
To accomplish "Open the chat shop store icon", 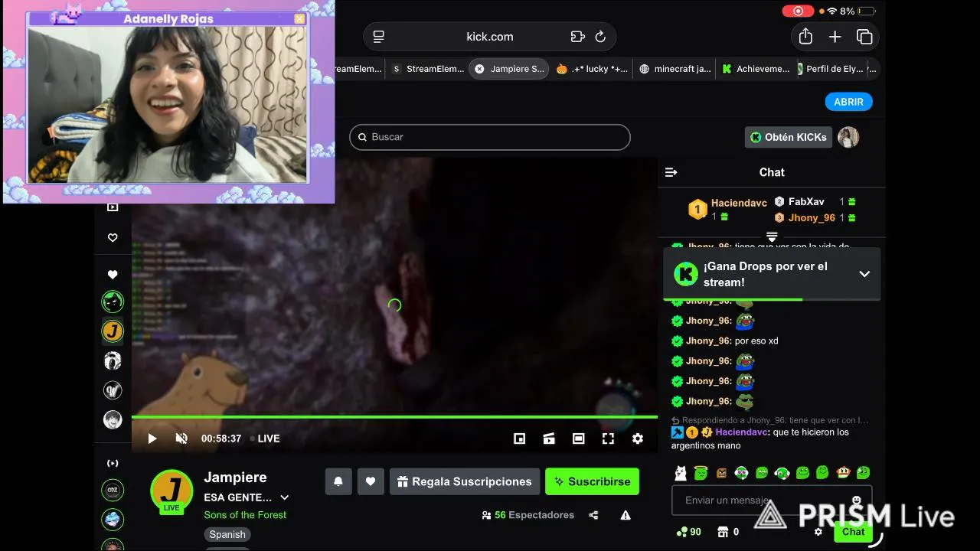I will pos(723,532).
